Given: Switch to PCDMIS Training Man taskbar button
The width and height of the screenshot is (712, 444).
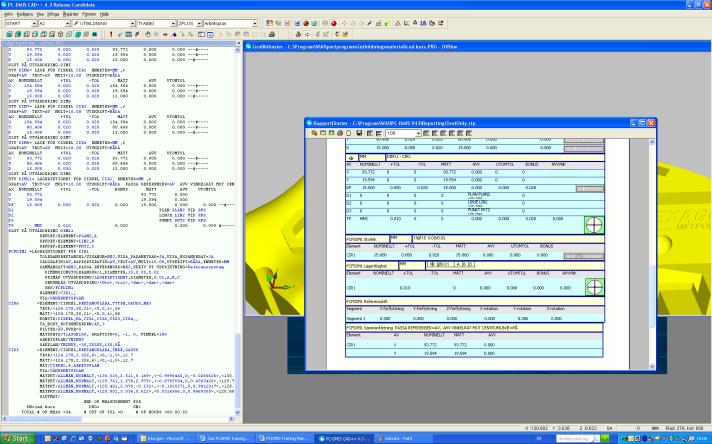Looking at the screenshot, I should coord(284,439).
